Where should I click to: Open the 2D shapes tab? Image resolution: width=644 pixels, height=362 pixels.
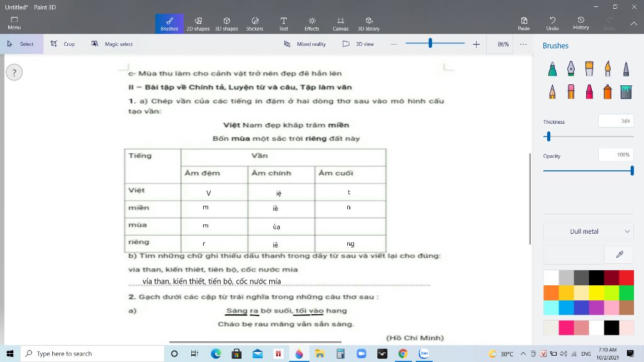pos(198,24)
